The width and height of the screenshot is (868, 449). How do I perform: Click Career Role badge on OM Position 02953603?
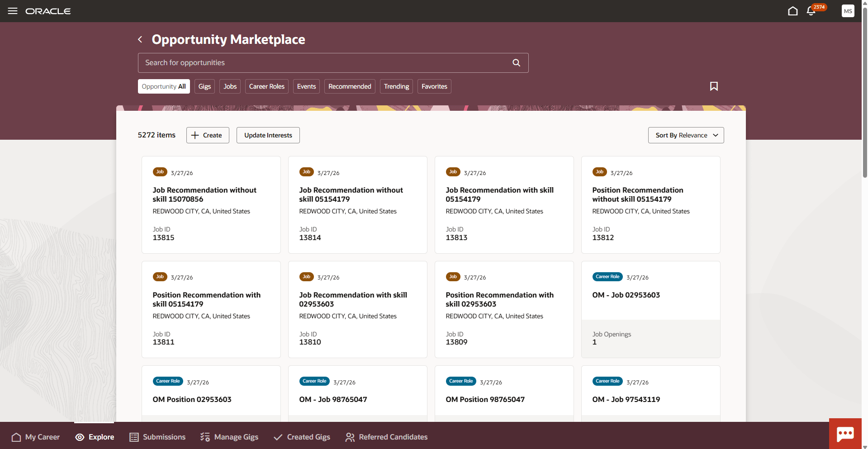click(167, 381)
